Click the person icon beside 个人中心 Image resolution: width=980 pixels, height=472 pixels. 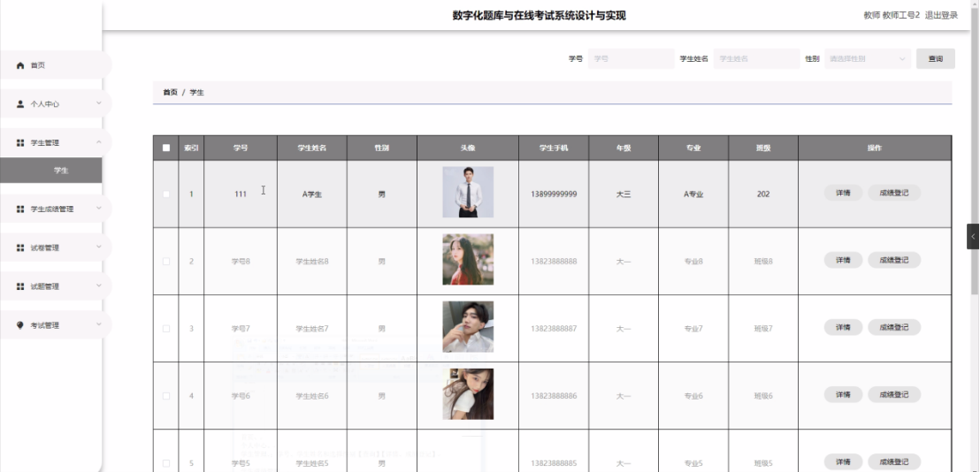click(x=20, y=104)
